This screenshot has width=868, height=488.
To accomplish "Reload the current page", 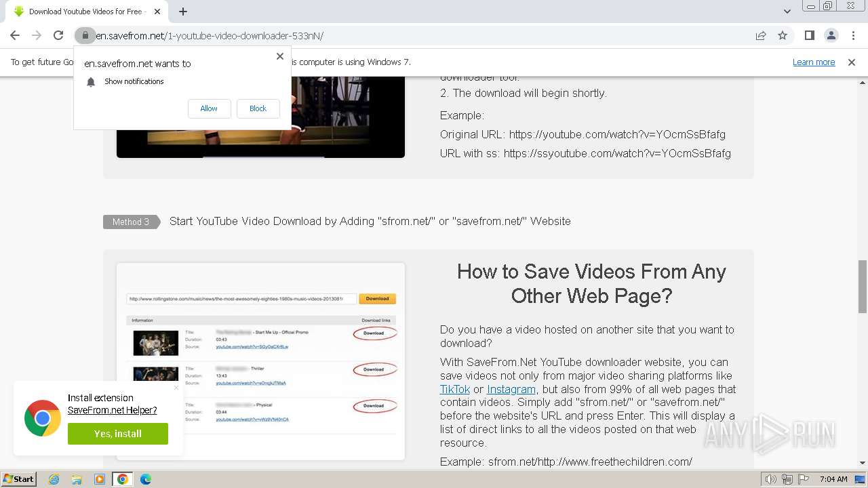I will (58, 35).
